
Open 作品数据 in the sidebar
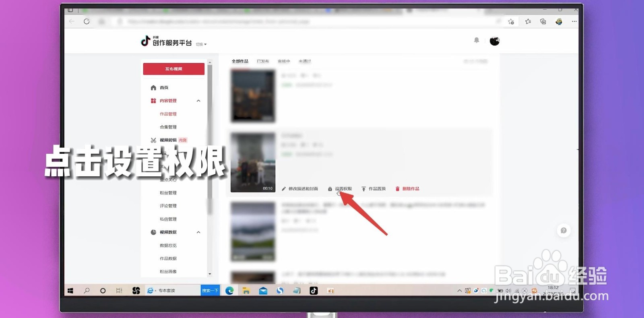click(168, 258)
